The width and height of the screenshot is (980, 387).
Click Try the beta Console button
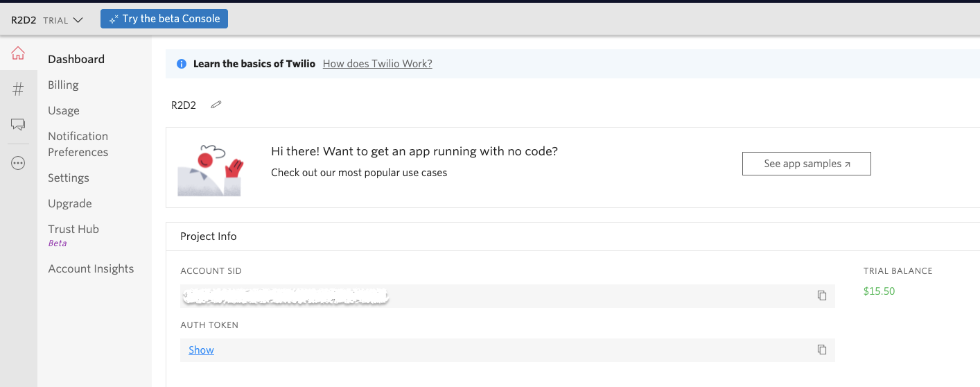164,19
